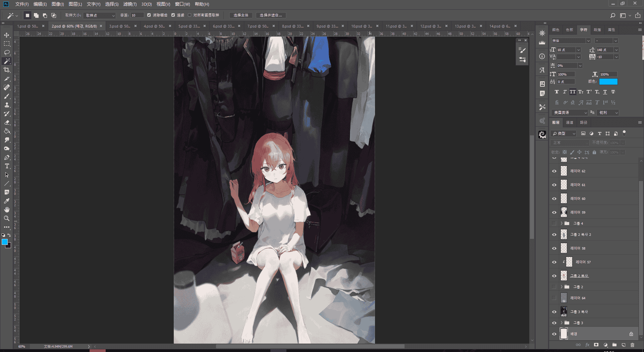
Task: Select the Lasso tool
Action: pos(7,52)
